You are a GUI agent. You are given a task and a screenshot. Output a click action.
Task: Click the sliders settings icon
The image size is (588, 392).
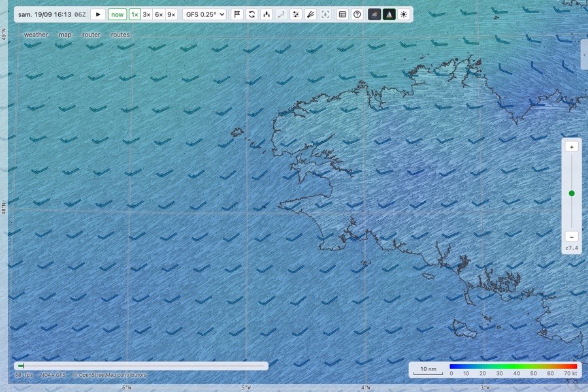pyautogui.click(x=296, y=14)
